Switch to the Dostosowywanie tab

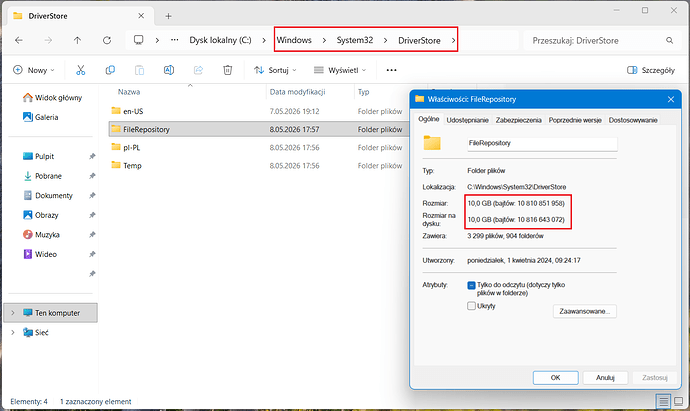633,120
